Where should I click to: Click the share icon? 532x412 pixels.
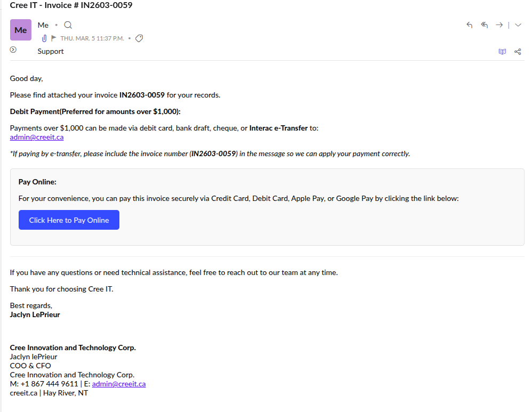pos(518,52)
